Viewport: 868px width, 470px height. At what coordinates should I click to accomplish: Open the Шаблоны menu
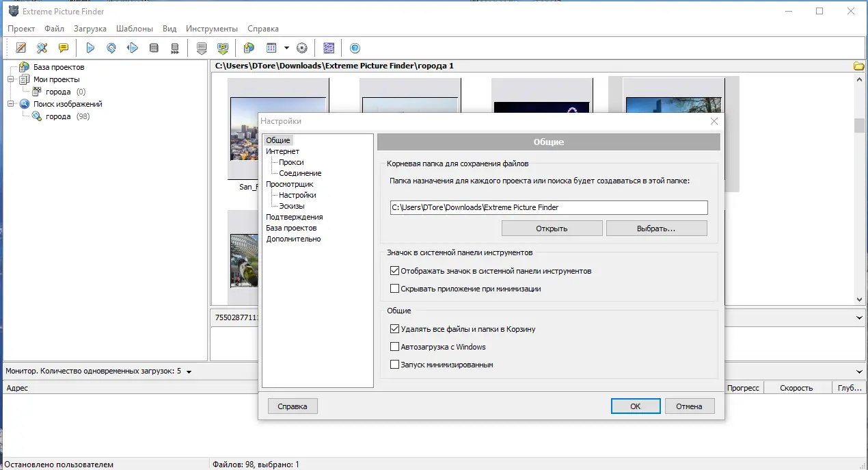(x=135, y=29)
